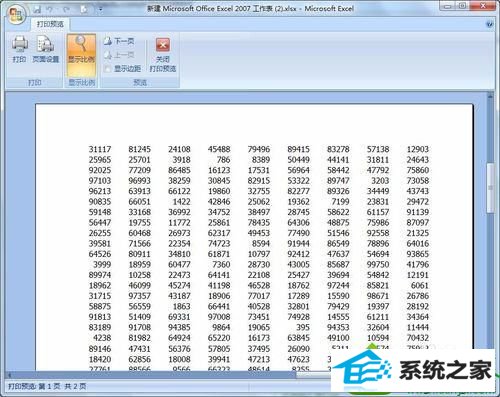The image size is (500, 397).
Task: Click the value 3918 in the preview
Action: [181, 160]
